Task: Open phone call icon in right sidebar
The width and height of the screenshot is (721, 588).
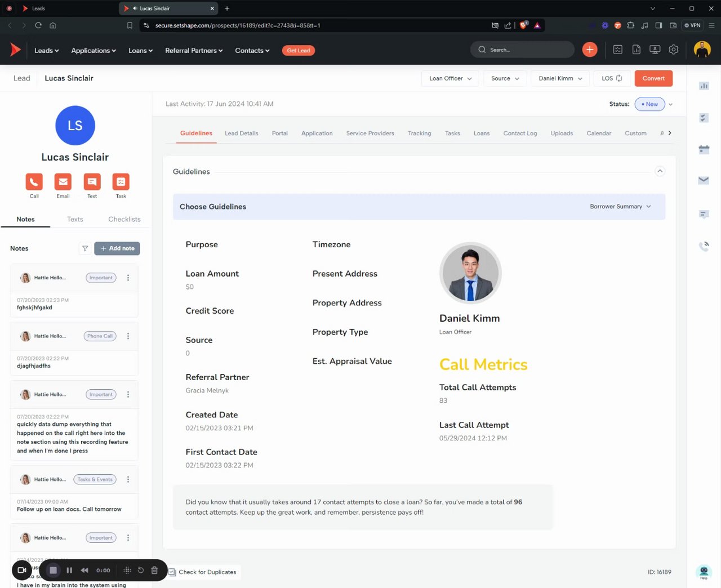Action: 704,246
